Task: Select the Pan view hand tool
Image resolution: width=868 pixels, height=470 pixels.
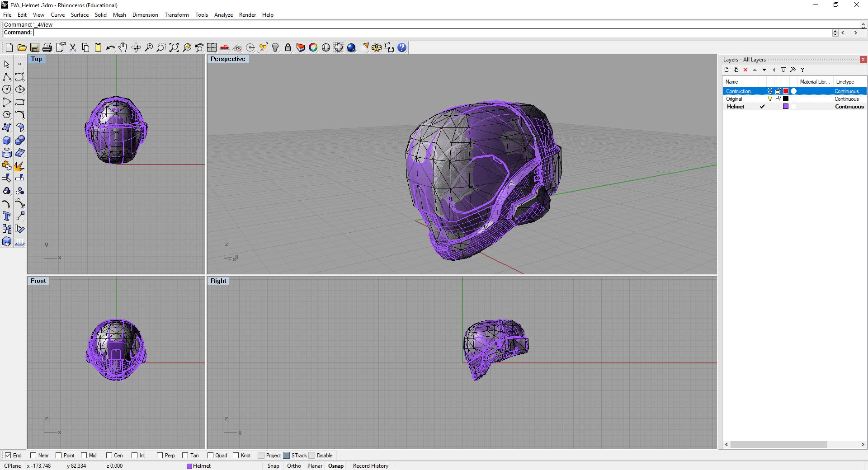Action: click(x=123, y=47)
